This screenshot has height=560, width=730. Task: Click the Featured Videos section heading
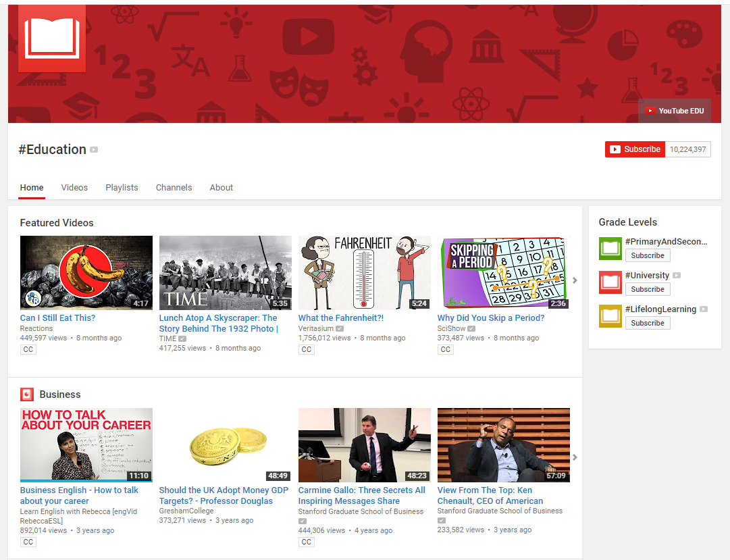pyautogui.click(x=57, y=223)
